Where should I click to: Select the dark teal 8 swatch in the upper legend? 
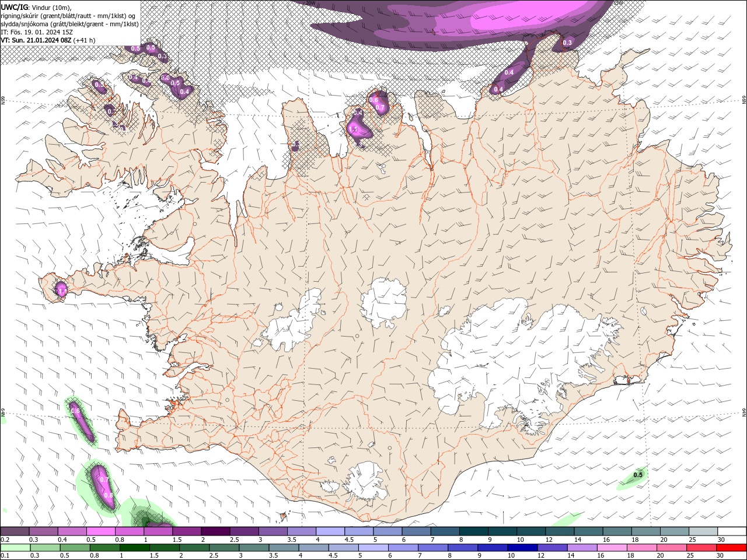[x=473, y=531]
